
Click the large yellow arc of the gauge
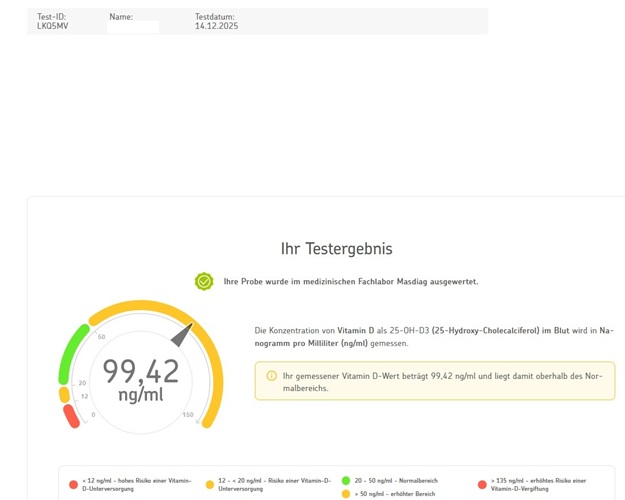212,360
